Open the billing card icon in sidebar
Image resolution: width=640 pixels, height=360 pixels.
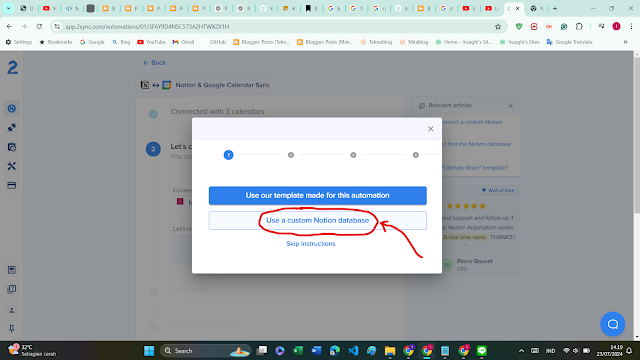[x=11, y=185]
